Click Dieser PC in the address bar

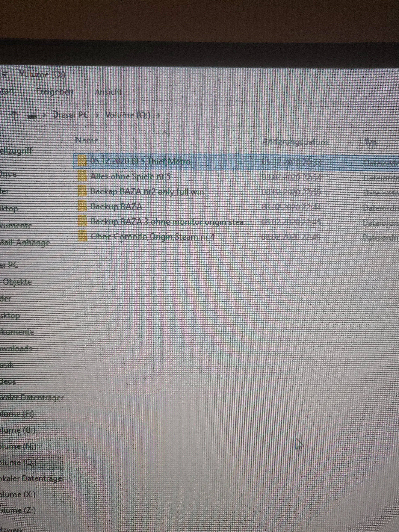coord(71,115)
